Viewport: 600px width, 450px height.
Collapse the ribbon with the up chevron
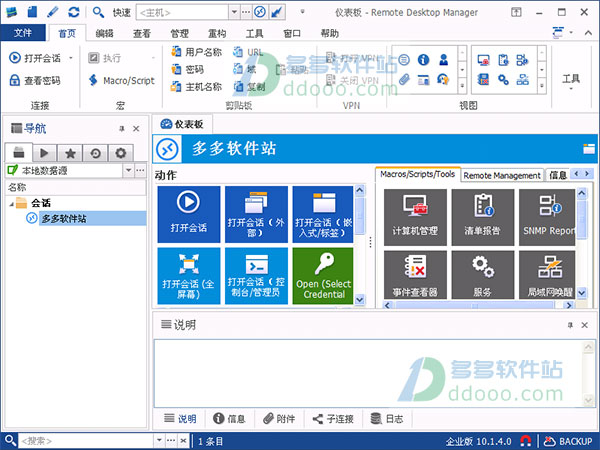pyautogui.click(x=588, y=33)
